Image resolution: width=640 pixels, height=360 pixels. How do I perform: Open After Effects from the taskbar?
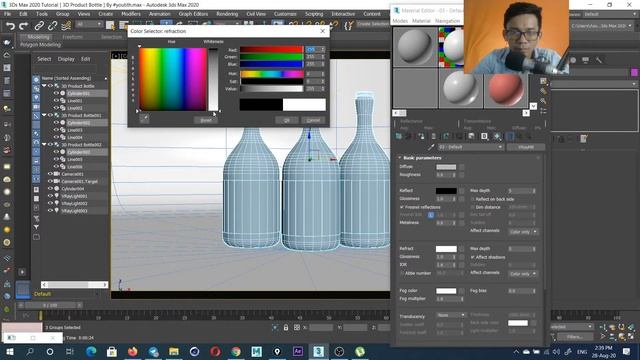pyautogui.click(x=298, y=351)
